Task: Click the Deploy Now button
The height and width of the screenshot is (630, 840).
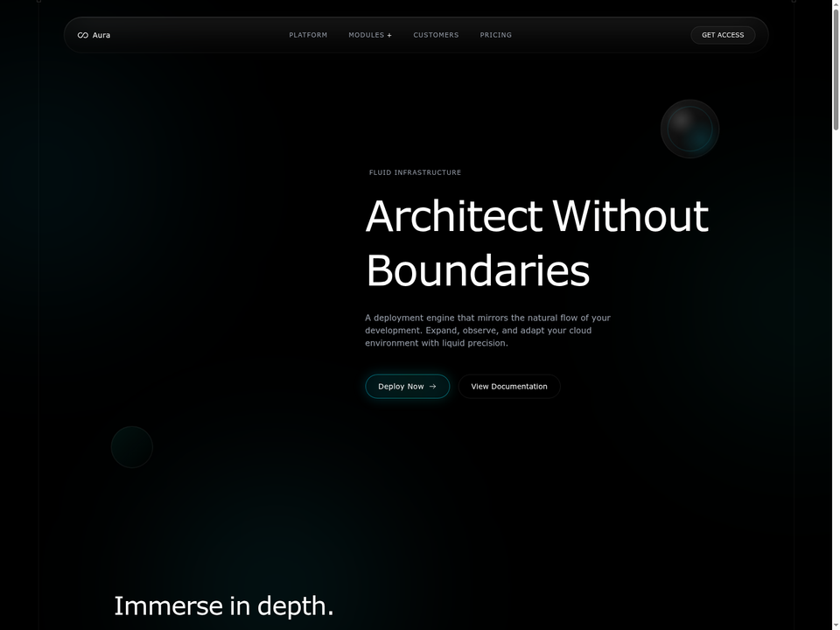Action: coord(407,386)
